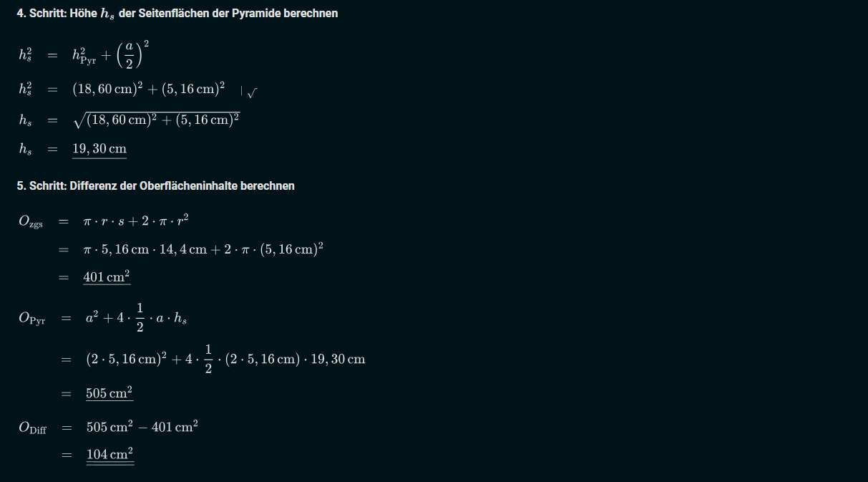Select the underlined result 19,30 cm
This screenshot has width=868, height=482.
99,149
